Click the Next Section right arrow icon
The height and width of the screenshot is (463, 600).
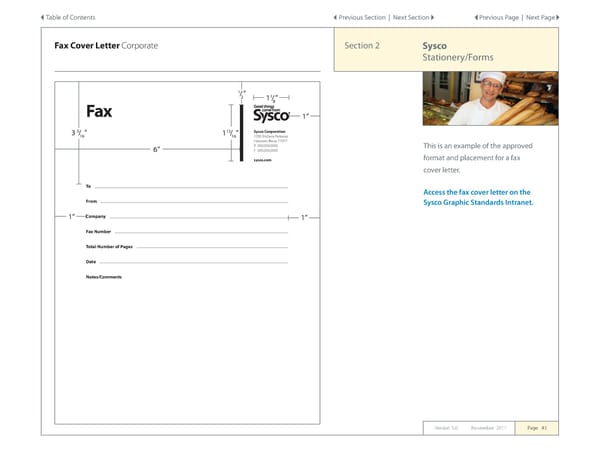[x=432, y=18]
